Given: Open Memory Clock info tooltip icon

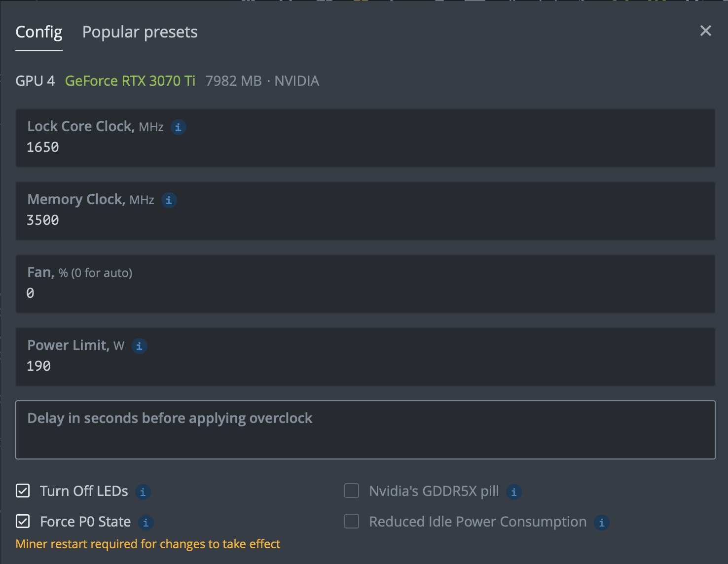Looking at the screenshot, I should 169,200.
